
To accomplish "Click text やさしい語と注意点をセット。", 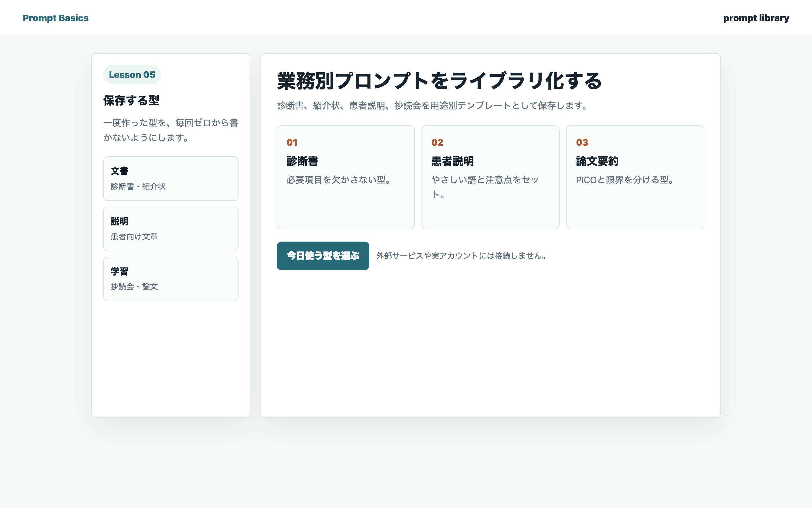I will (485, 187).
